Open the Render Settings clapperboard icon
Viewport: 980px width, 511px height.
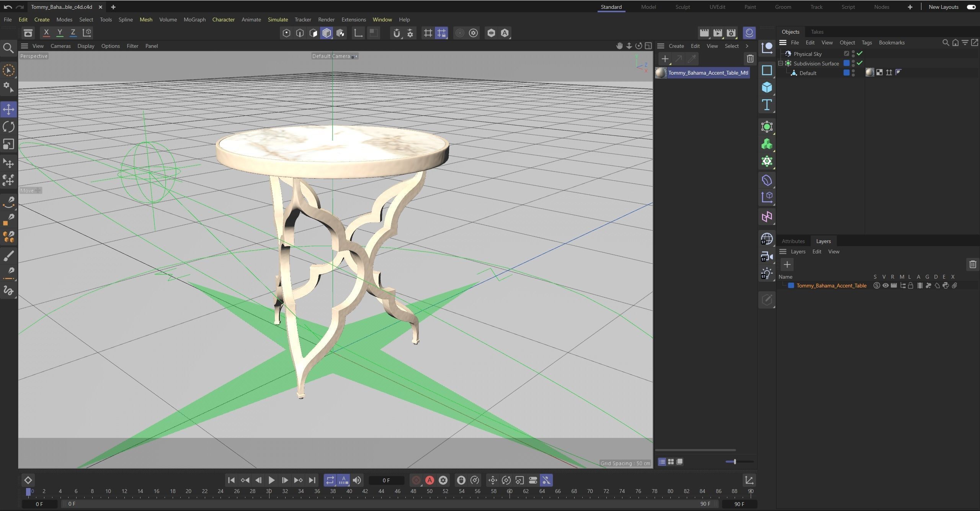[731, 33]
